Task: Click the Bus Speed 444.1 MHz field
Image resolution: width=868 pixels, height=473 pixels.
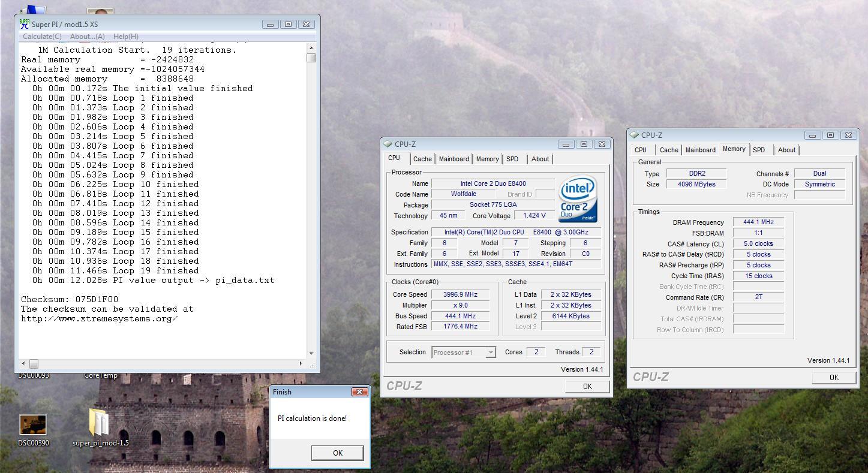Action: coord(461,316)
